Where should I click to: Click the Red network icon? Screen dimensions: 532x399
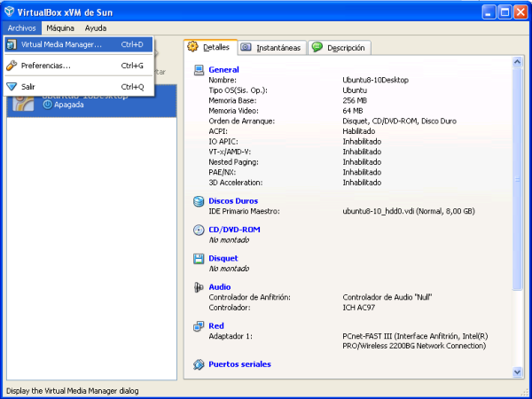coord(199,326)
